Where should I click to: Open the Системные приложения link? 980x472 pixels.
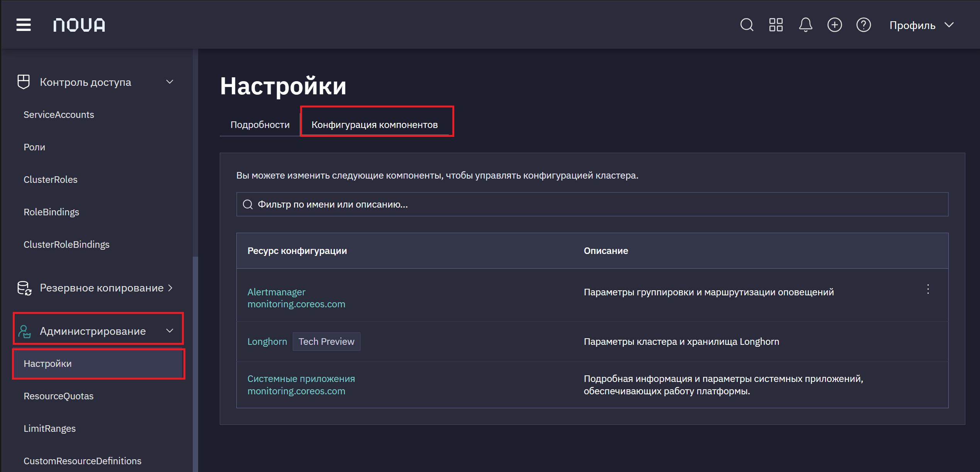click(301, 385)
